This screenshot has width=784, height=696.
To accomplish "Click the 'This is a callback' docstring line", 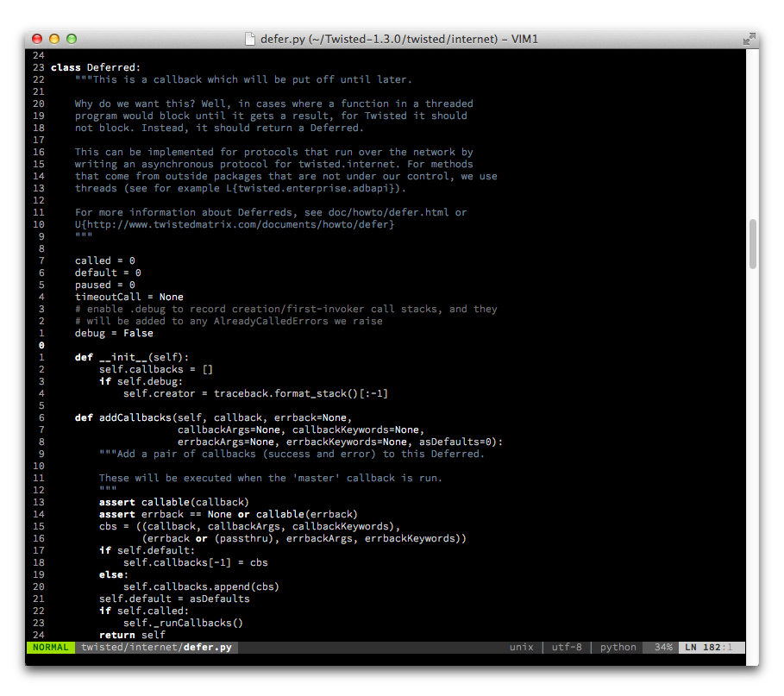I will (243, 79).
